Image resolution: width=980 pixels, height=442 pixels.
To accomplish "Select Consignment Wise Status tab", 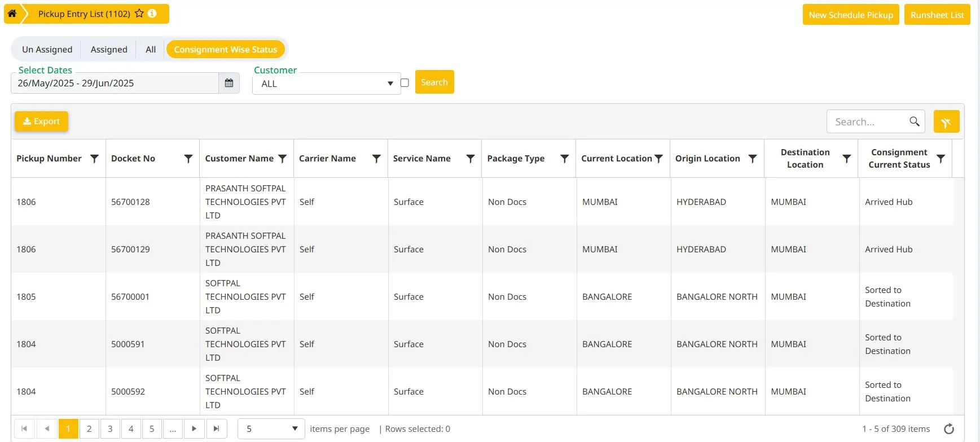I will point(226,49).
